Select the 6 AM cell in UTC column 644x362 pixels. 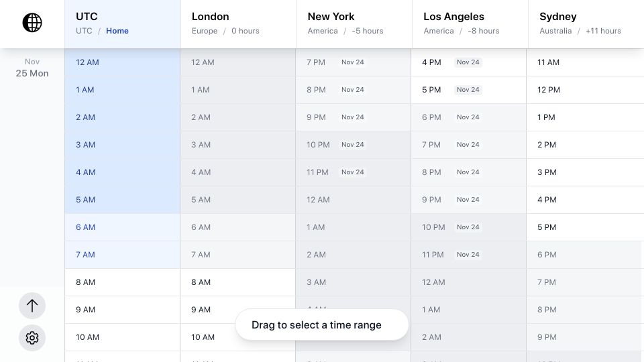click(x=122, y=227)
